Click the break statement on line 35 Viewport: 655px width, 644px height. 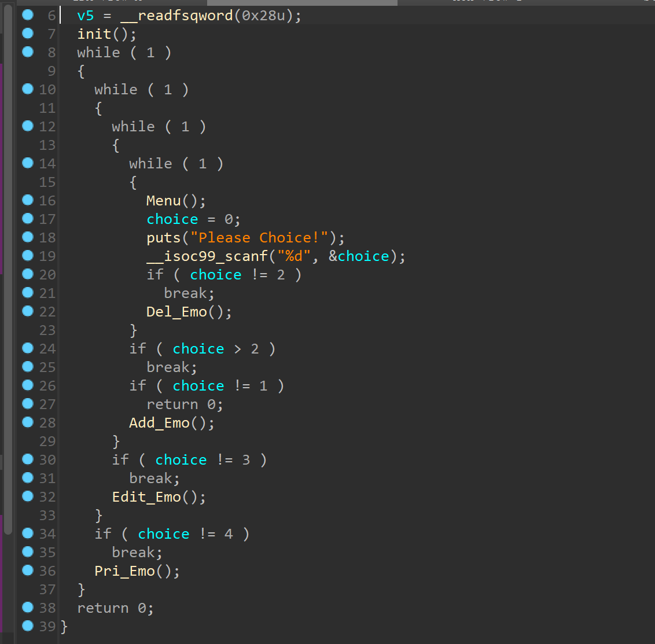coord(137,553)
